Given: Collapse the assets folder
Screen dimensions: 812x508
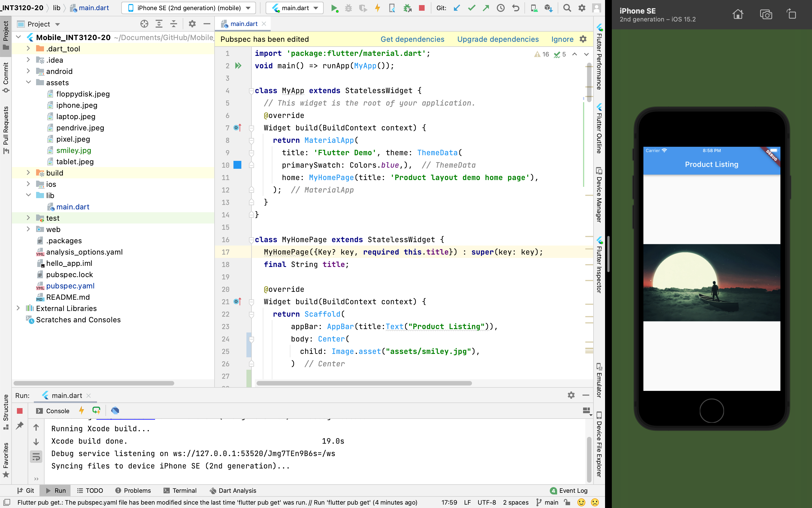Looking at the screenshot, I should 28,82.
